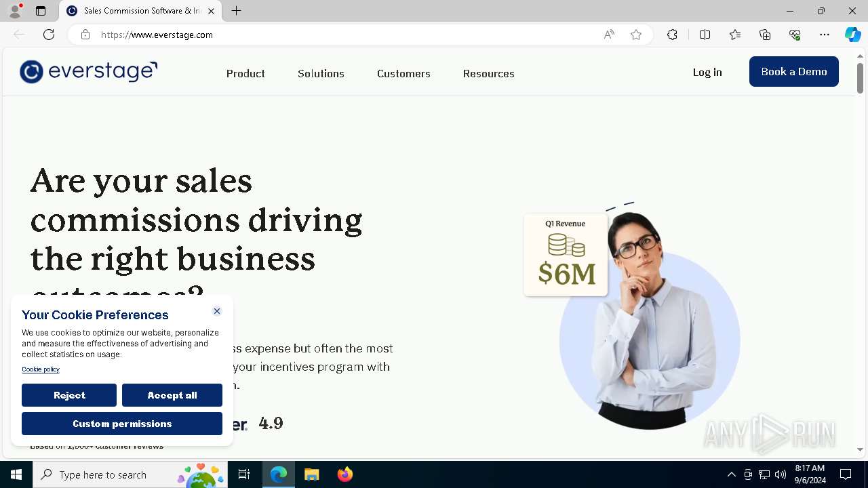Click the page vertical scrollbar thumb

pos(860,78)
